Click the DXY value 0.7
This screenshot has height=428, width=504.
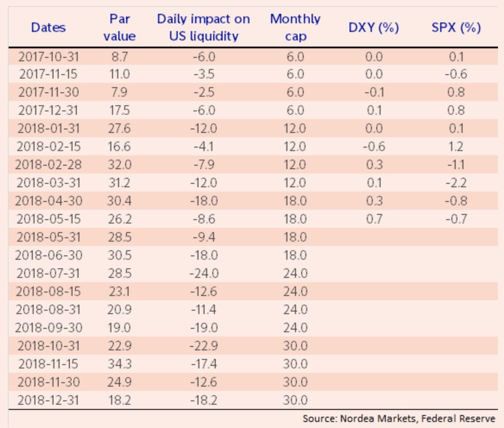[374, 219]
